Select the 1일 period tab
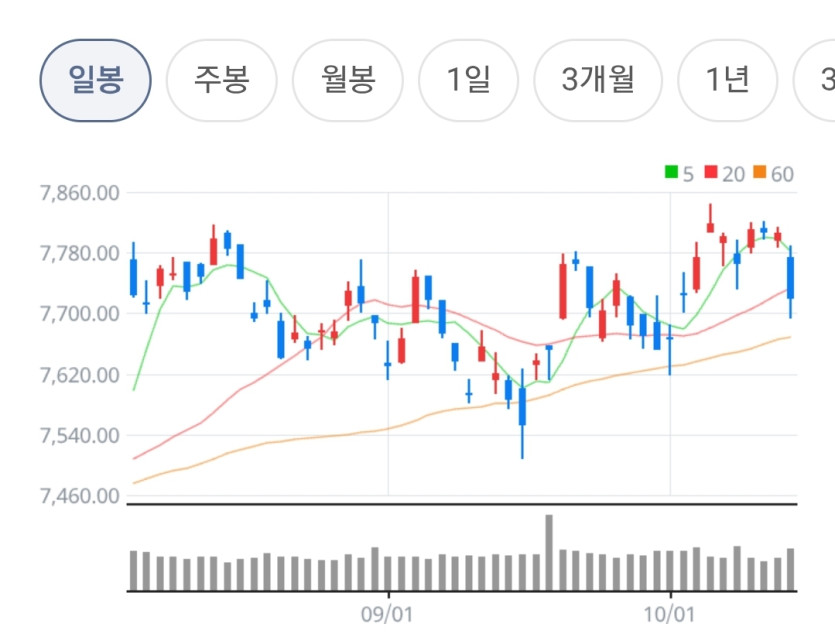Image resolution: width=835 pixels, height=634 pixels. click(468, 80)
